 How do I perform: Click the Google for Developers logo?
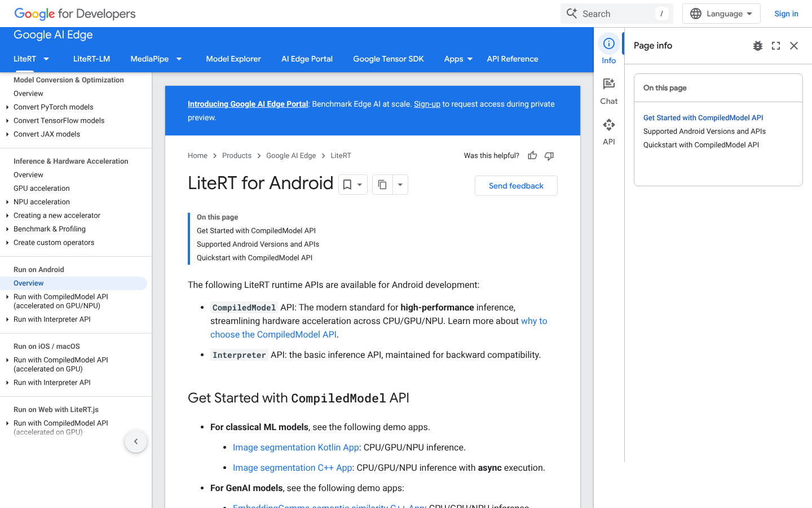[x=75, y=14]
